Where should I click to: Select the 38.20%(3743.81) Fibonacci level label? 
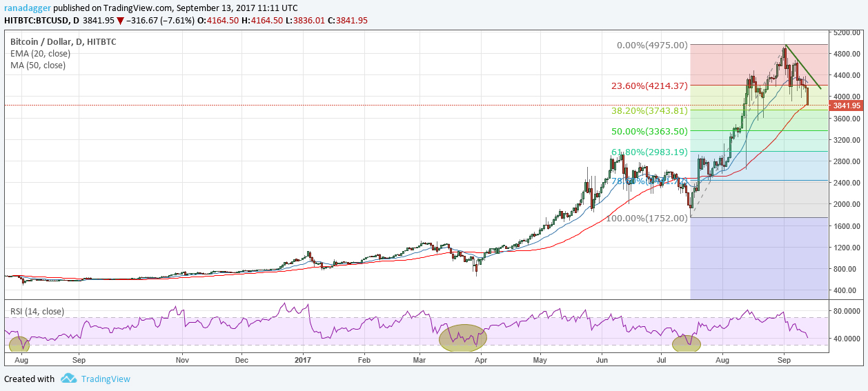tap(649, 110)
